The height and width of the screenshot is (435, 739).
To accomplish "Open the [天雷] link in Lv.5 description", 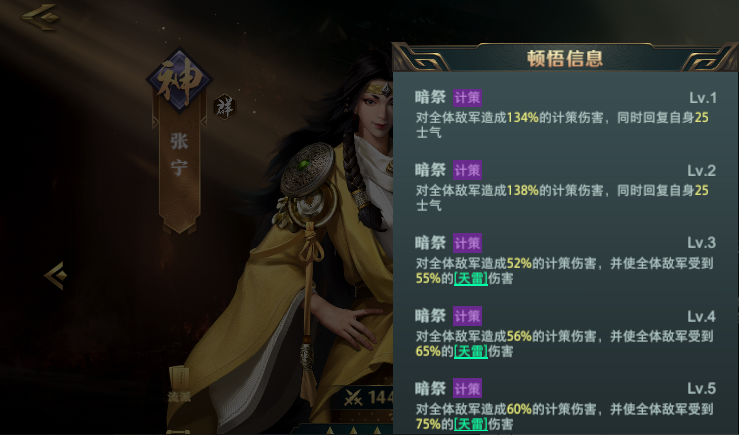I will point(470,424).
